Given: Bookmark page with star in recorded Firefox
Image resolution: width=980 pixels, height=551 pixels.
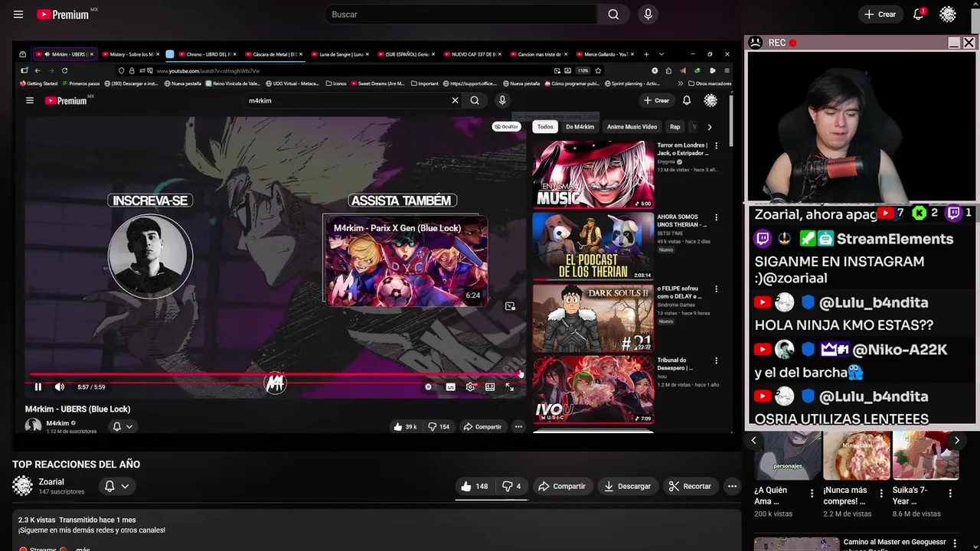Looking at the screenshot, I should tap(597, 70).
